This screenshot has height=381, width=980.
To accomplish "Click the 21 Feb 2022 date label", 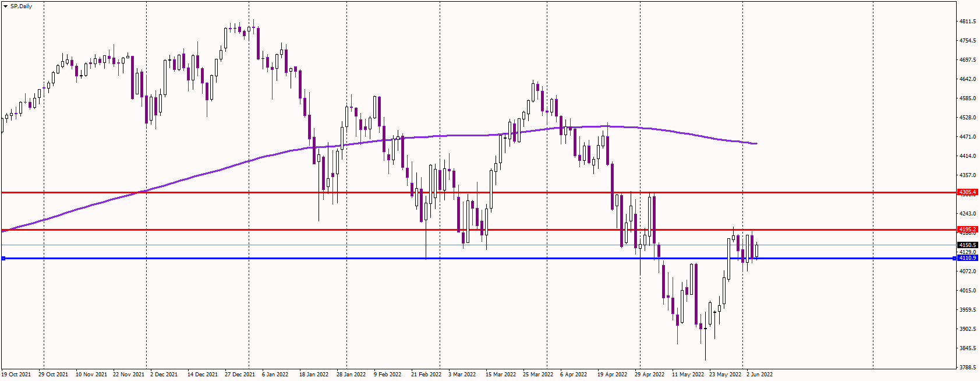I will point(426,375).
